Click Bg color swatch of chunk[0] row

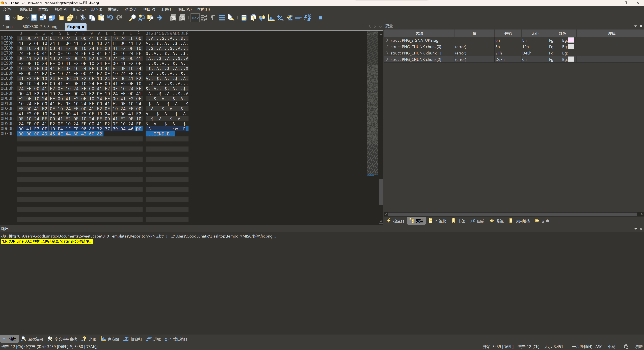coord(571,46)
